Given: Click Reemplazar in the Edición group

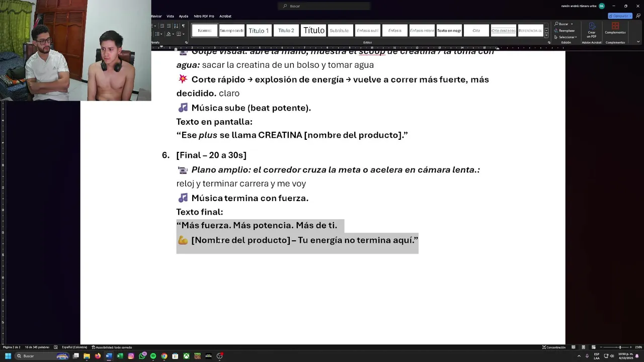Looking at the screenshot, I should (x=564, y=30).
